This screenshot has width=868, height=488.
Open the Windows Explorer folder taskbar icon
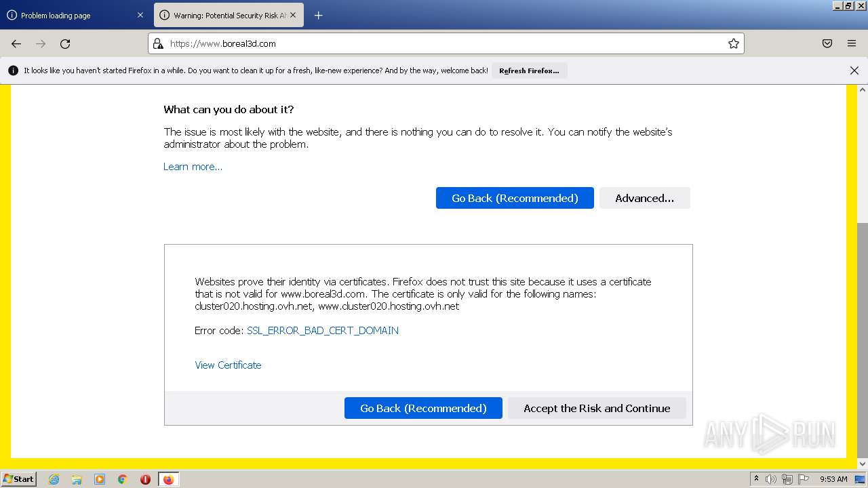(77, 479)
